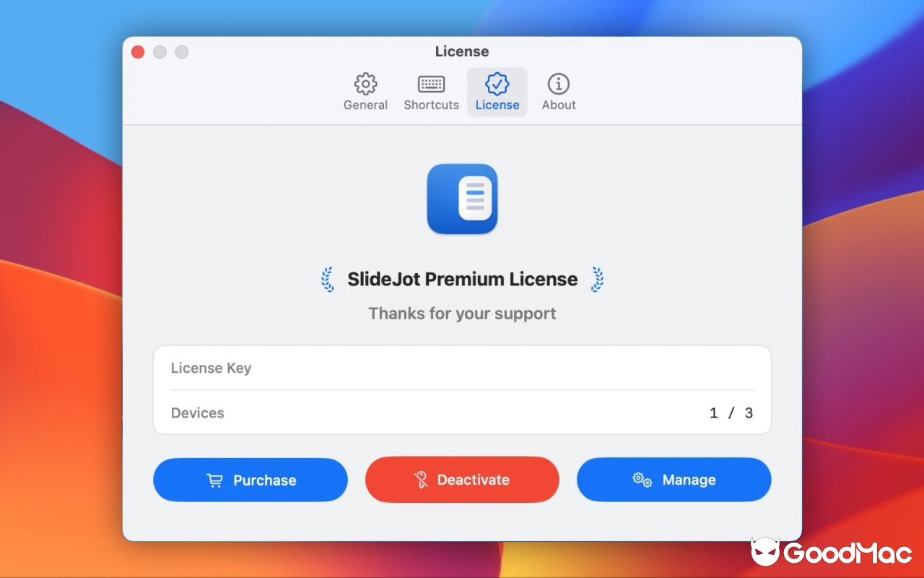Open license management via Manage button
The image size is (924, 578).
click(674, 479)
